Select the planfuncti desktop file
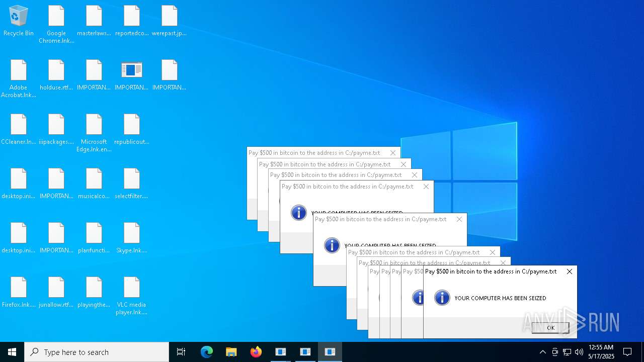The width and height of the screenshot is (644, 362). [x=94, y=238]
